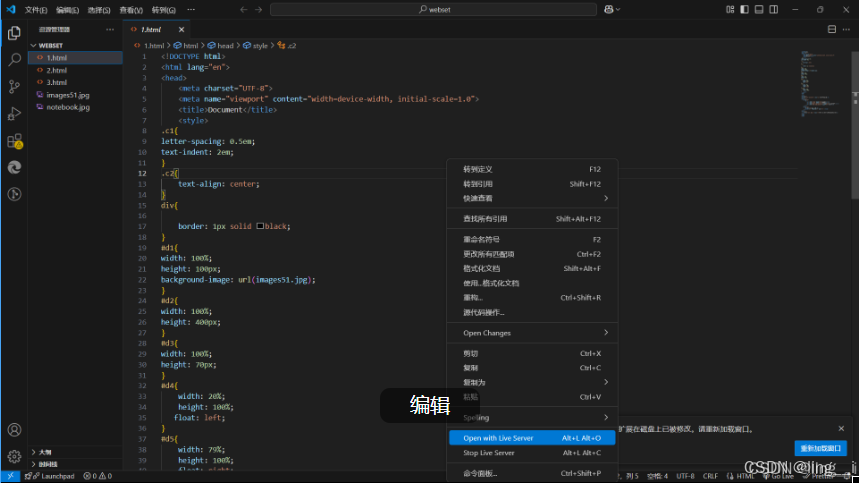Open the Accounts icon in activity bar
Viewport: 859px width, 483px height.
point(14,430)
